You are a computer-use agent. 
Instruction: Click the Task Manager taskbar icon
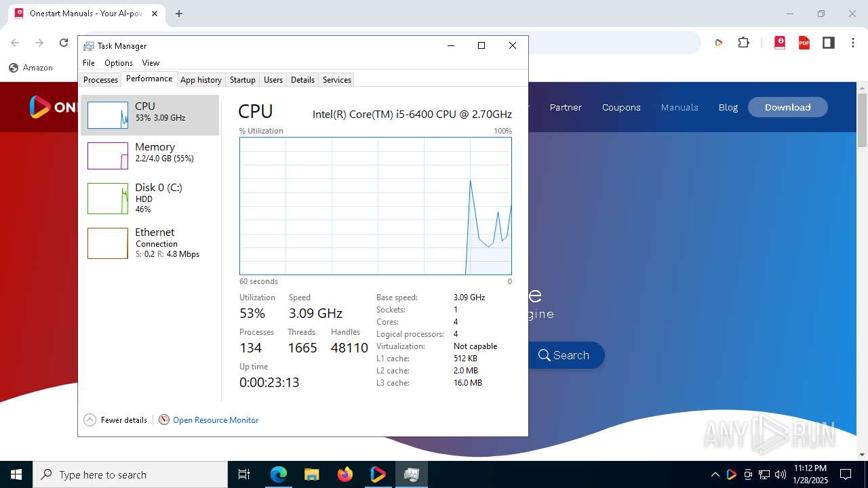coord(411,474)
